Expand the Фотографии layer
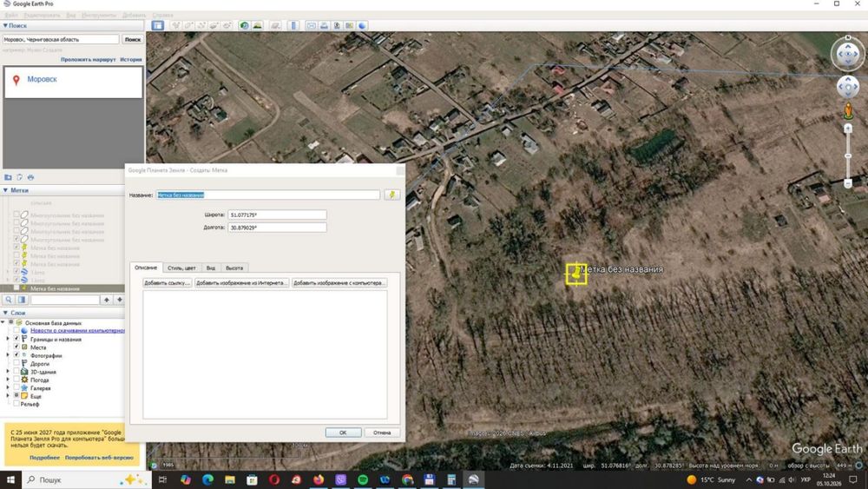Viewport: 868px width, 489px height. pyautogui.click(x=8, y=355)
